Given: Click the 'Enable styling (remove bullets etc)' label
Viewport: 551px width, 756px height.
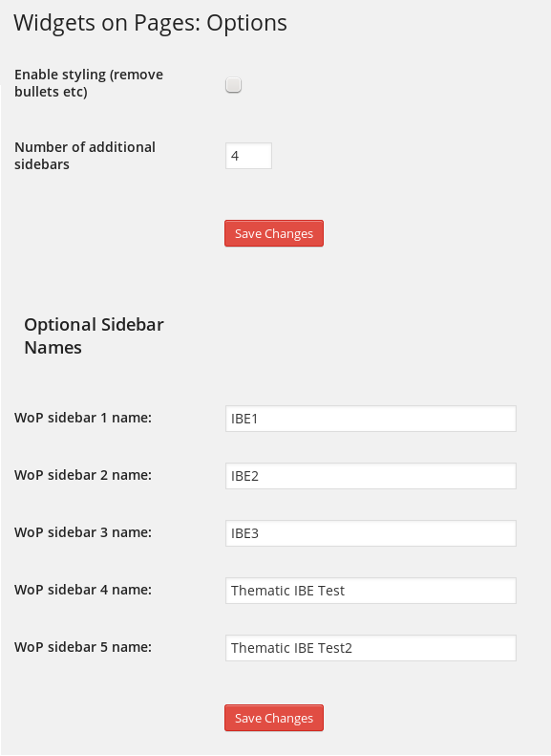Looking at the screenshot, I should point(89,83).
